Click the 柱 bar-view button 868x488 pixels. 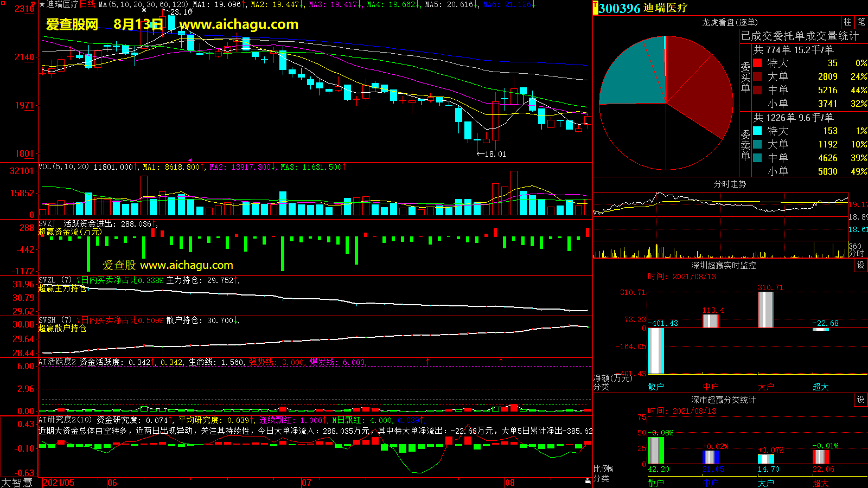coord(847,22)
